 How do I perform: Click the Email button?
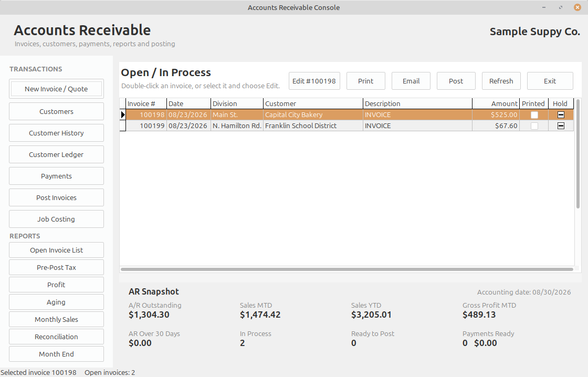(411, 81)
